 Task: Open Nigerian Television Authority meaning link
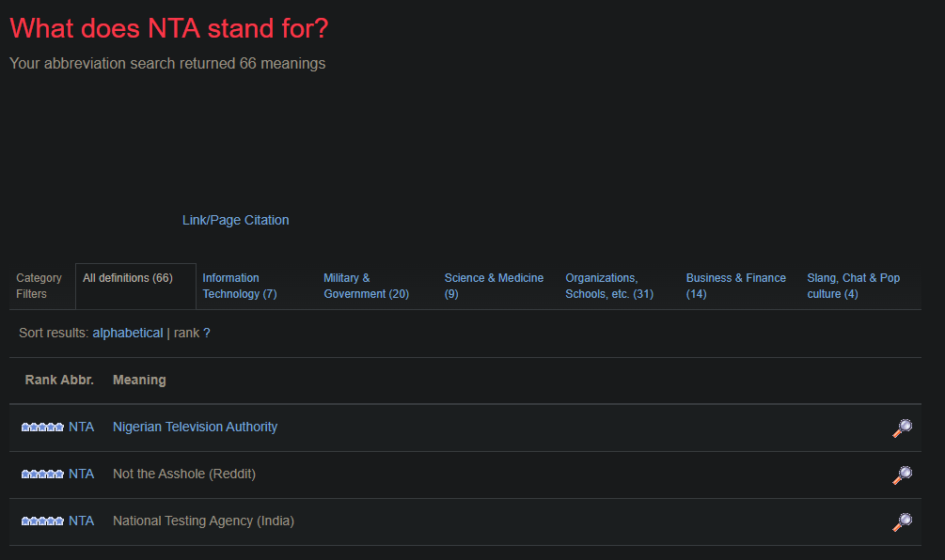click(x=196, y=427)
